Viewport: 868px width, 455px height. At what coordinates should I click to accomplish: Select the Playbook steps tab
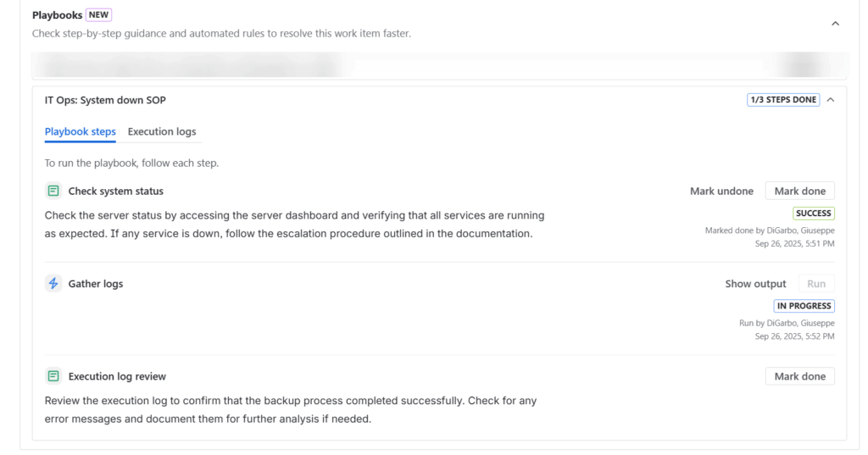[80, 131]
